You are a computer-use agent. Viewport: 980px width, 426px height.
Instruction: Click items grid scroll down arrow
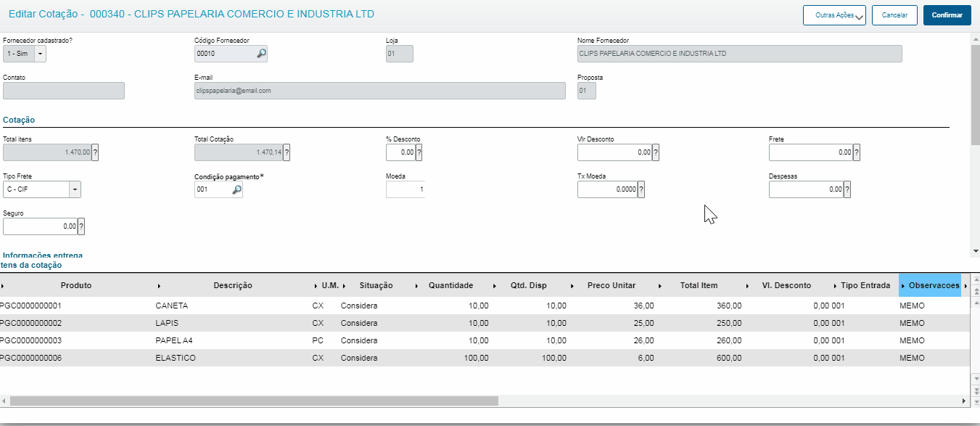(975, 380)
